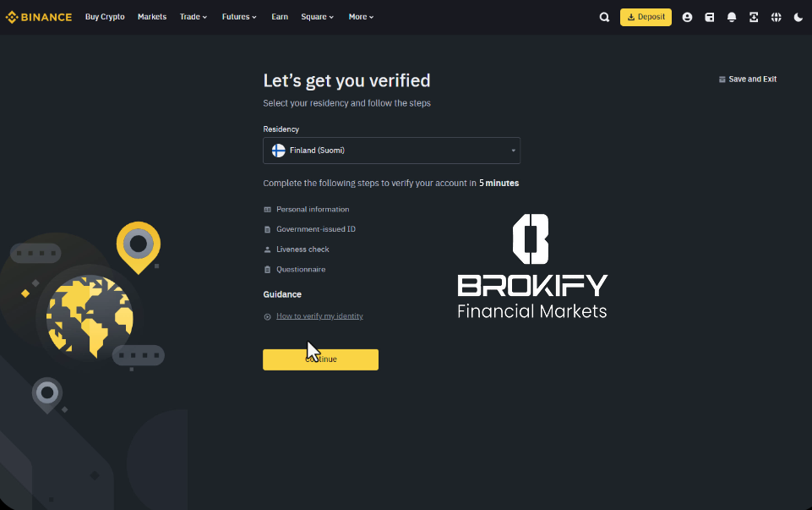Screen dimensions: 812x510
Task: Go to the Markets page
Action: coord(152,17)
